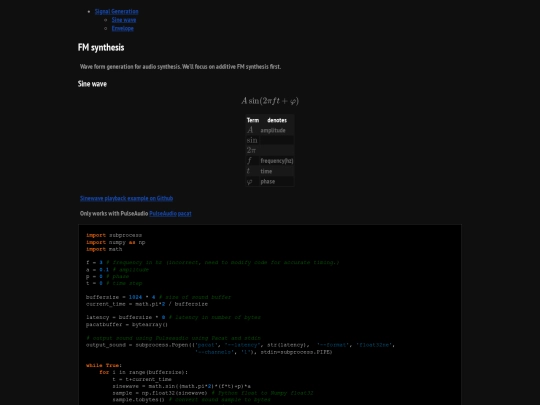Viewport: 540px width, 405px height.
Task: Click the 'sample = np.float32(sinewave)' line
Action: click(x=213, y=393)
